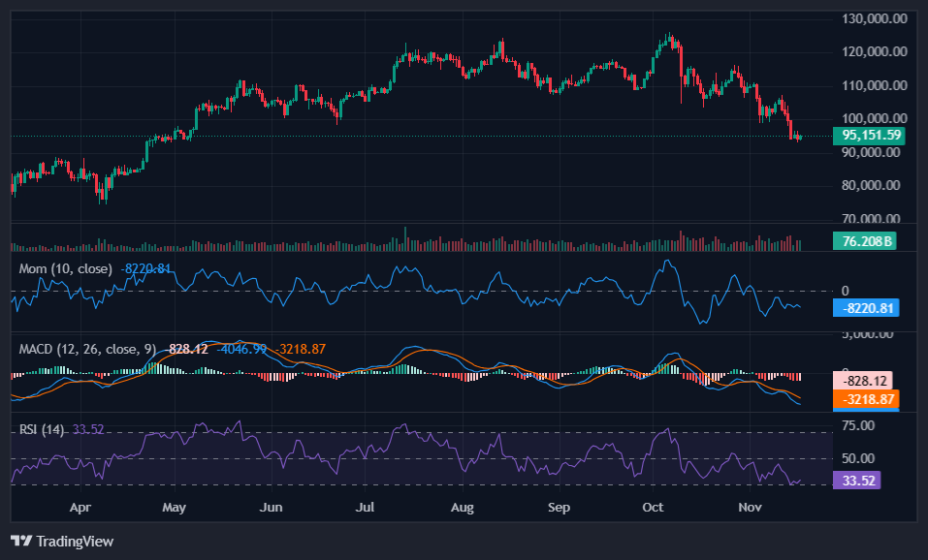Click the 130,000.00 price scale label
Screen dimensions: 928x560
coord(876,16)
